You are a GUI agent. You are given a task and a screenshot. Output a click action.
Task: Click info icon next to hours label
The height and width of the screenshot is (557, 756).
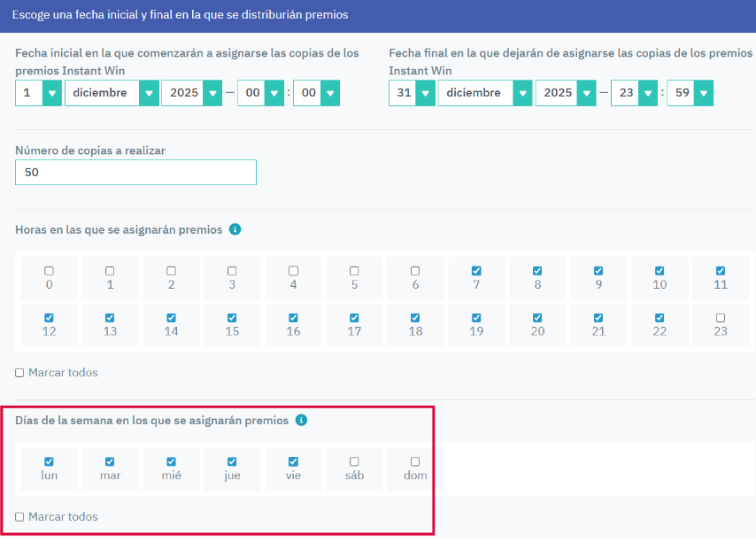coord(235,229)
